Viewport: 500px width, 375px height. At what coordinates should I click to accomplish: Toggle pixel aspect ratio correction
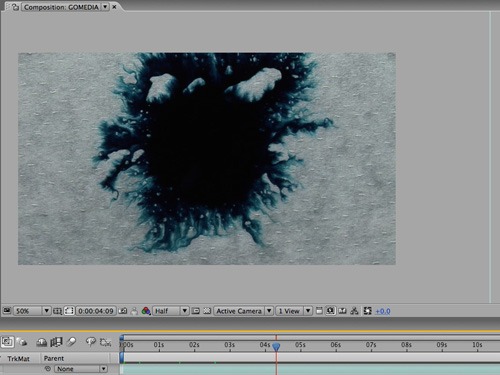click(319, 311)
